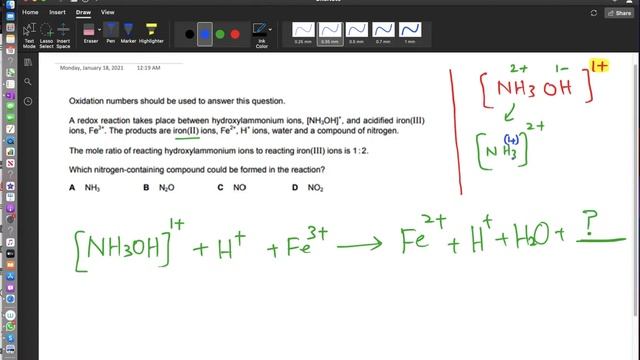Set pen thickness to 0.7 mm
The height and width of the screenshot is (360, 640).
[383, 33]
